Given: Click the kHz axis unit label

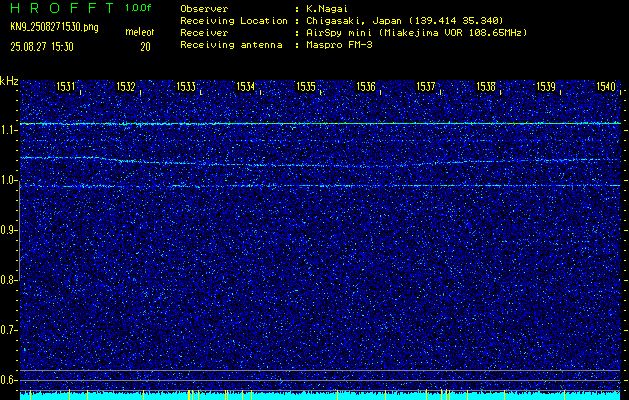Looking at the screenshot, I should (9, 81).
